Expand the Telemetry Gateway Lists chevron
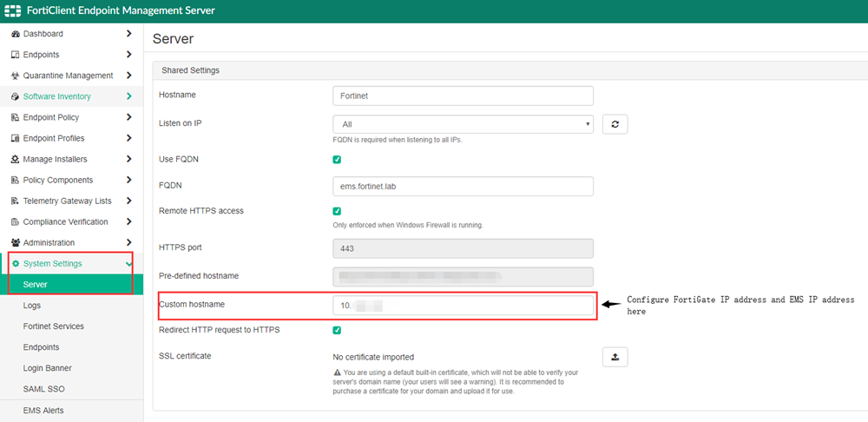The image size is (868, 422). pyautogui.click(x=128, y=201)
